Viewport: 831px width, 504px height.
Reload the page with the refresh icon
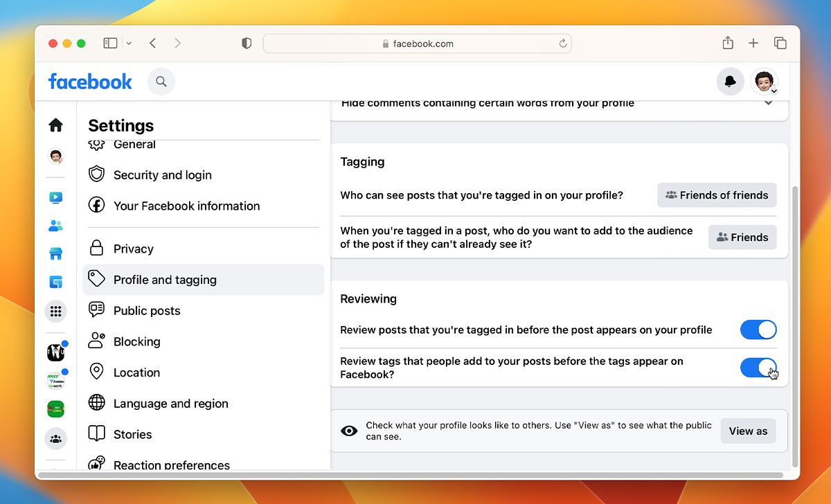click(563, 44)
